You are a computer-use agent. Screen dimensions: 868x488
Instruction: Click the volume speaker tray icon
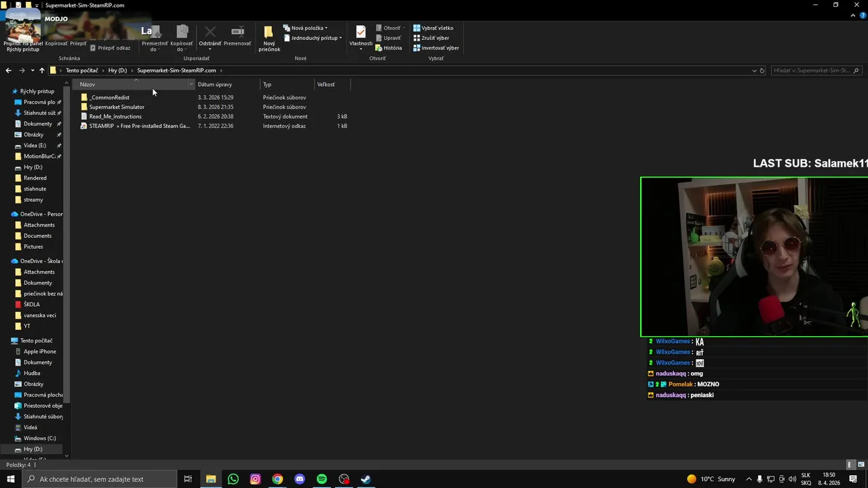coord(792,479)
